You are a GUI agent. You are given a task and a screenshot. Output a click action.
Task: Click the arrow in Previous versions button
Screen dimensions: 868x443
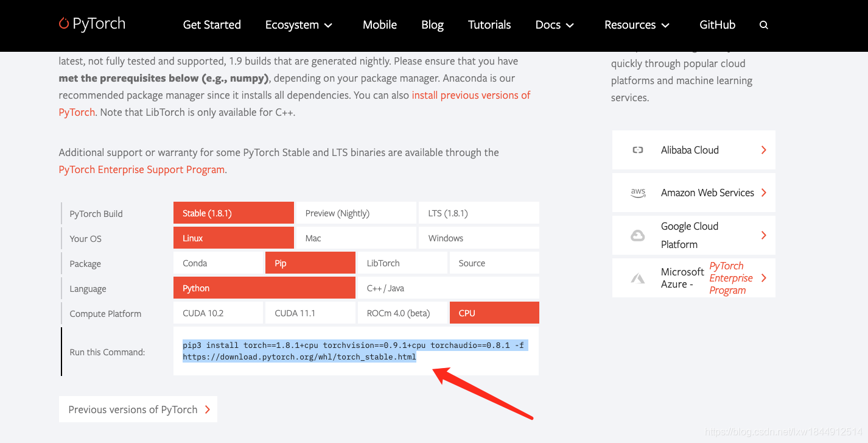click(x=207, y=409)
